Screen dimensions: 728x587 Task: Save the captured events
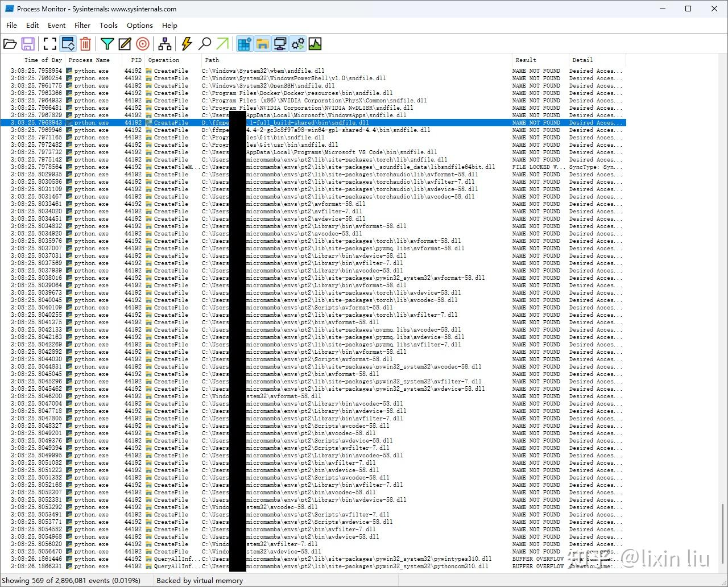click(28, 43)
